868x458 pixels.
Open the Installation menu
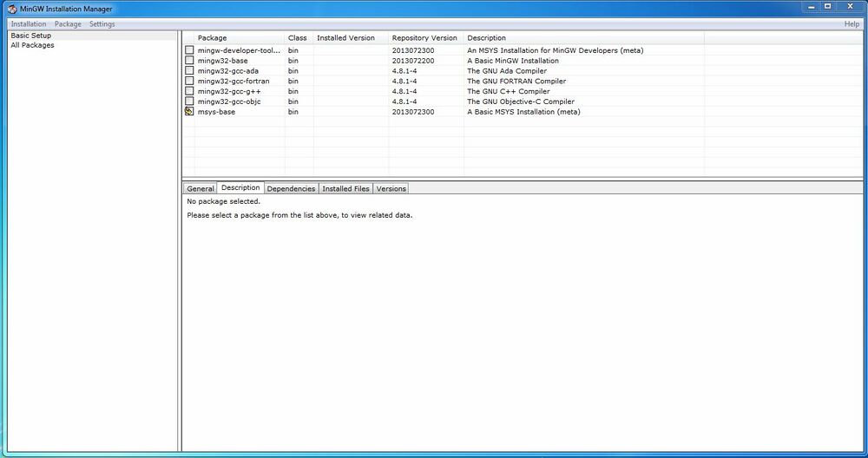pos(29,23)
